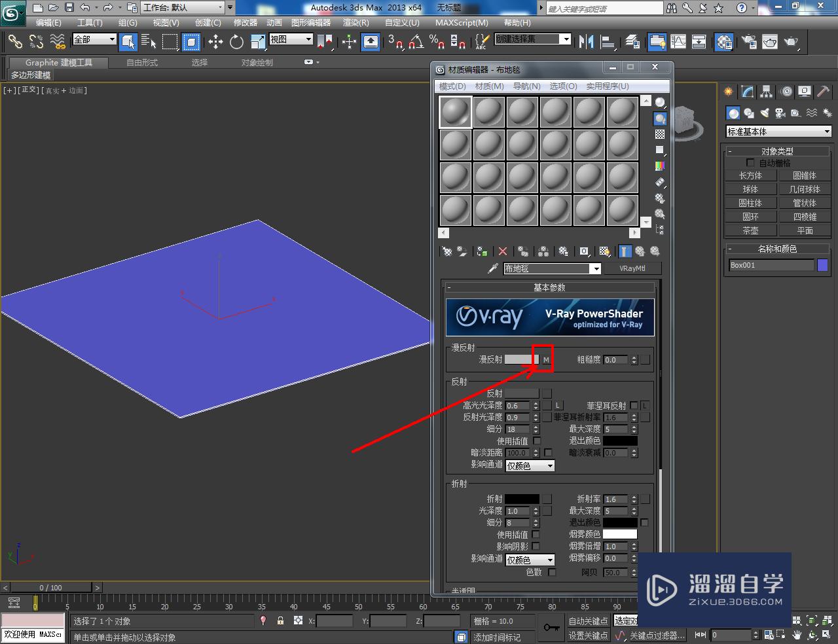Open Material Editor 导航(N) menu
The width and height of the screenshot is (838, 644).
tap(527, 86)
